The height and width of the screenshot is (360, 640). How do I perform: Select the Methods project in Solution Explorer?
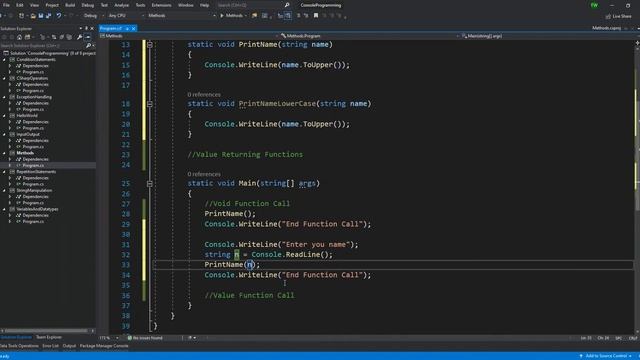point(25,153)
